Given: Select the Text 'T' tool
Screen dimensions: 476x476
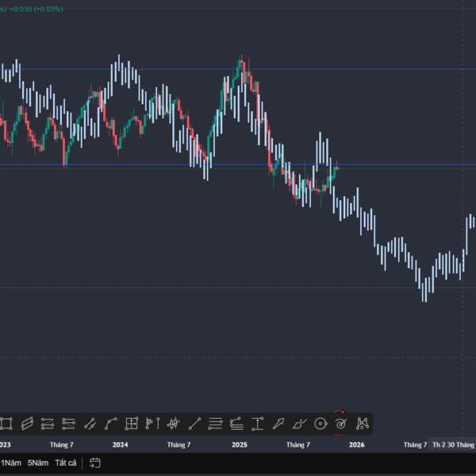Looking at the screenshot, I should [257, 423].
